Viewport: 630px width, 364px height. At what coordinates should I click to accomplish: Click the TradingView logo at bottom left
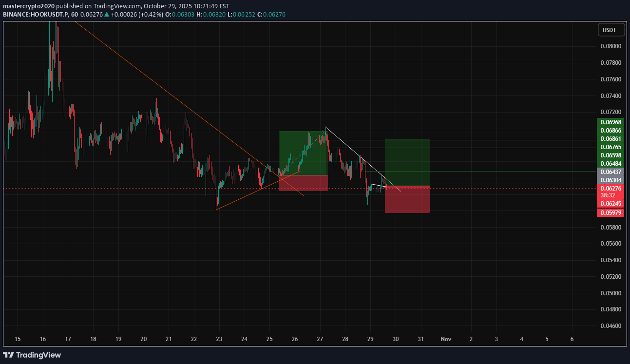point(32,355)
